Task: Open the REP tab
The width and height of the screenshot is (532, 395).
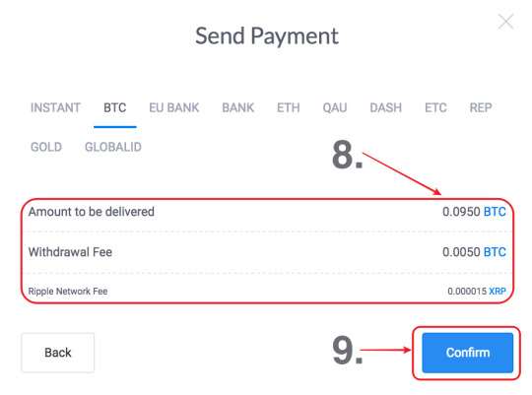Action: [x=481, y=108]
